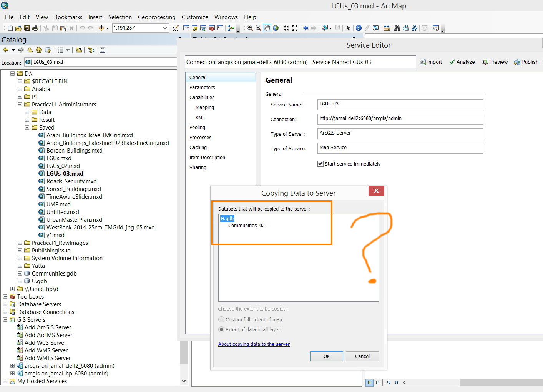The image size is (543, 392).
Task: Click OK in Copying Data dialog
Action: [327, 356]
